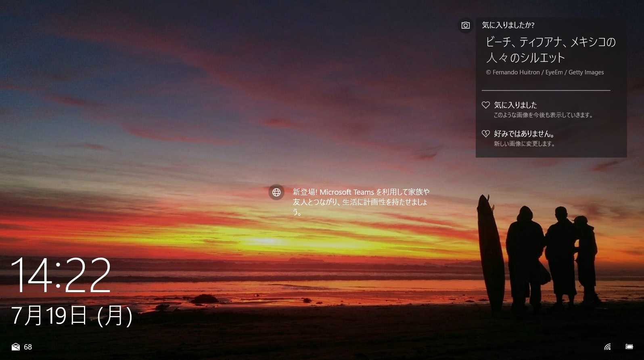Image resolution: width=644 pixels, height=360 pixels.
Task: Open the Microsoft Teams 新登場! promotional message
Action: [361, 202]
